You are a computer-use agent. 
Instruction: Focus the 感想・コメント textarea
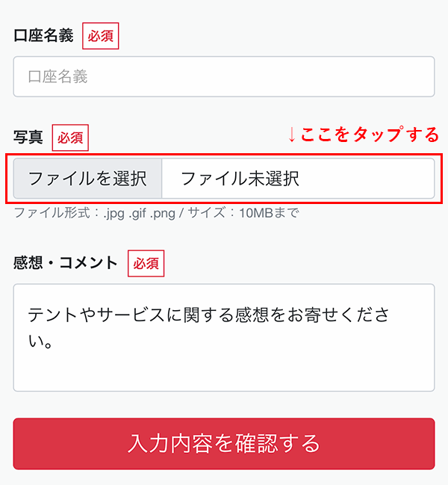pos(224,338)
